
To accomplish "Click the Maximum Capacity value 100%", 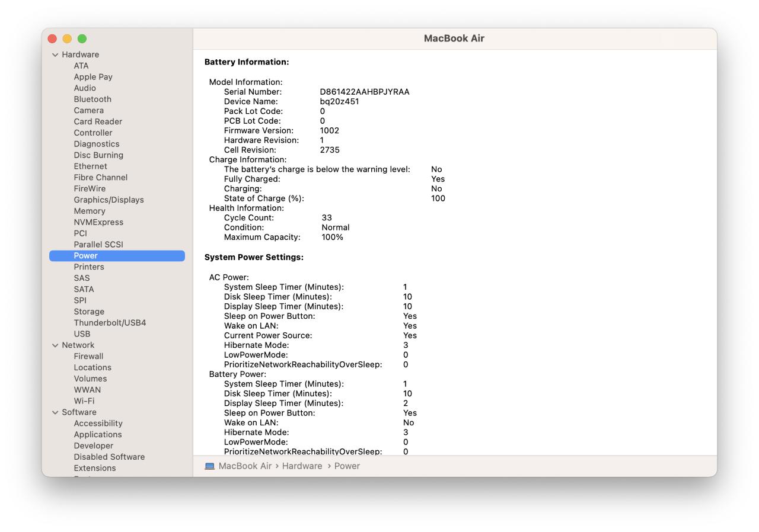I will (x=333, y=238).
